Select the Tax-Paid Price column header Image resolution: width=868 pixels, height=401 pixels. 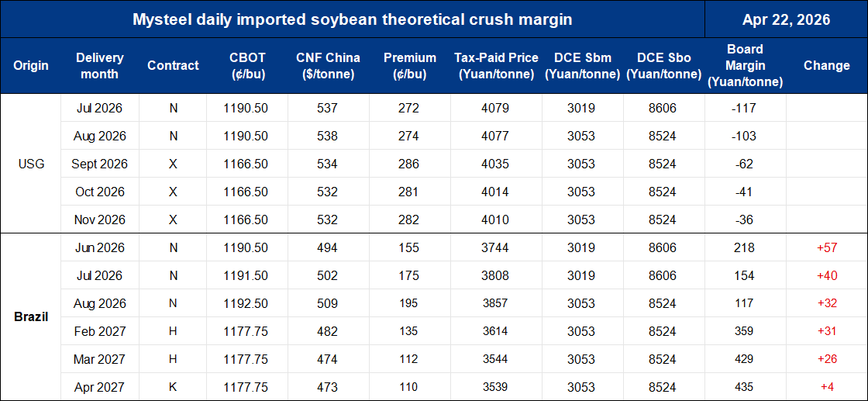496,66
